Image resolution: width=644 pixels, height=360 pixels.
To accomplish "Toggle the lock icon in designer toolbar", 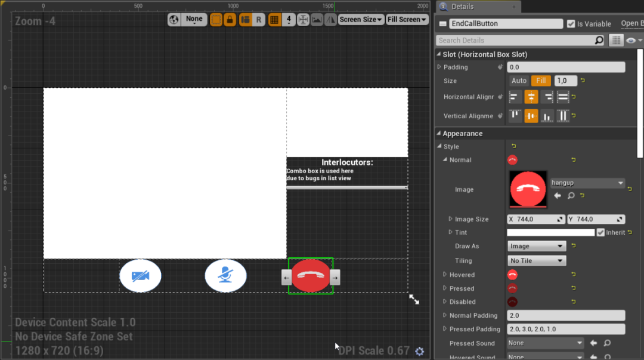I will tap(230, 19).
